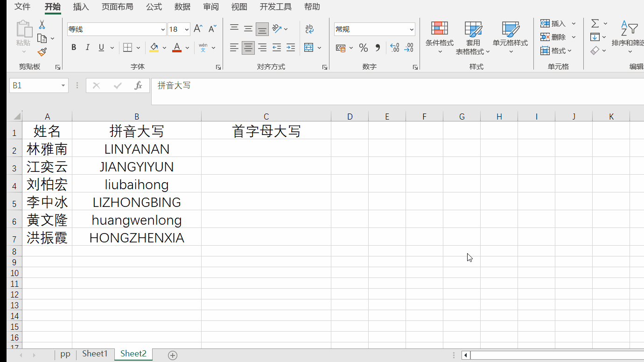644x362 pixels.
Task: Toggle center horizontal alignment
Action: point(248,48)
